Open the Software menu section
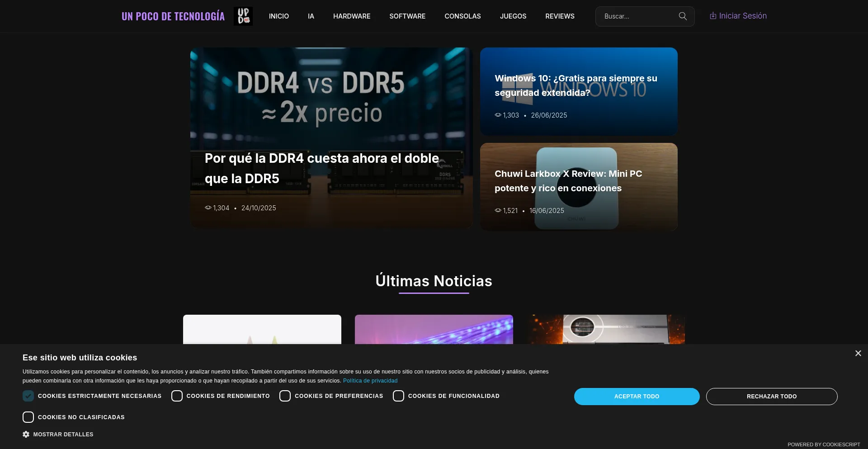This screenshot has height=449, width=868. click(x=407, y=16)
